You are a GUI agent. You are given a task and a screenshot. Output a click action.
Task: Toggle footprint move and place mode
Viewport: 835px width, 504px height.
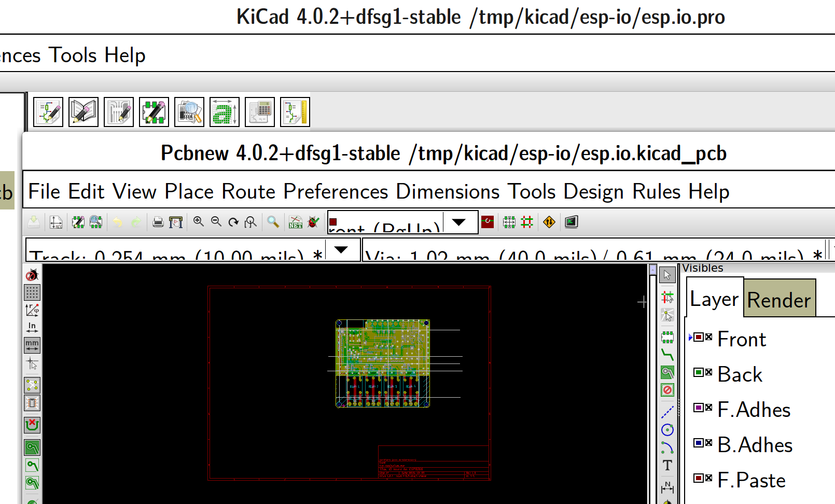(x=509, y=222)
